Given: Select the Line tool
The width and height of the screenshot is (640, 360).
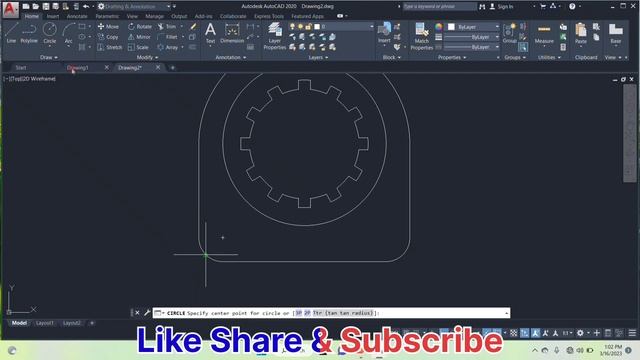Looking at the screenshot, I should click(11, 33).
